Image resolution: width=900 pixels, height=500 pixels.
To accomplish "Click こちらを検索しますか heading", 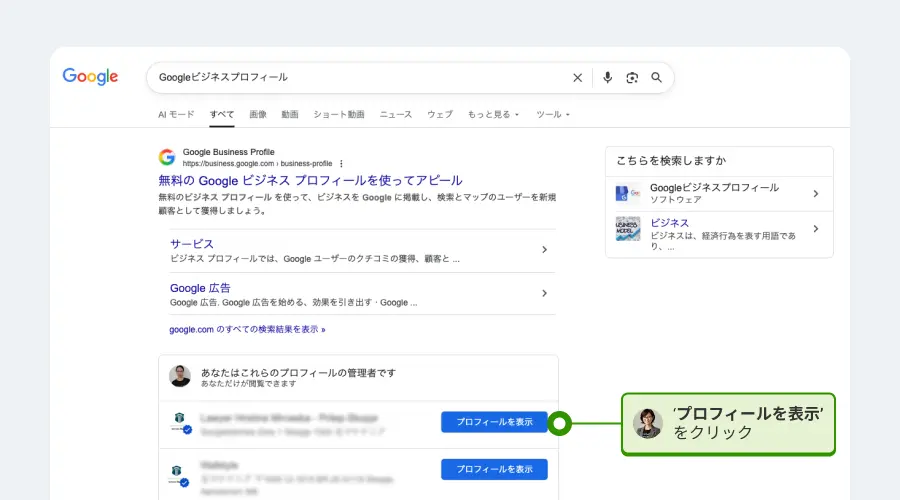I will click(x=671, y=161).
